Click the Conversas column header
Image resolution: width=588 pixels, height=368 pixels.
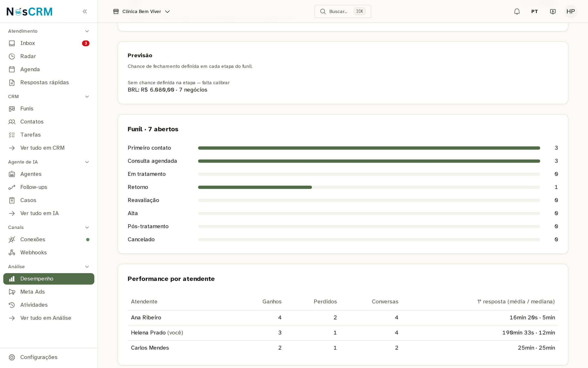tap(385, 301)
